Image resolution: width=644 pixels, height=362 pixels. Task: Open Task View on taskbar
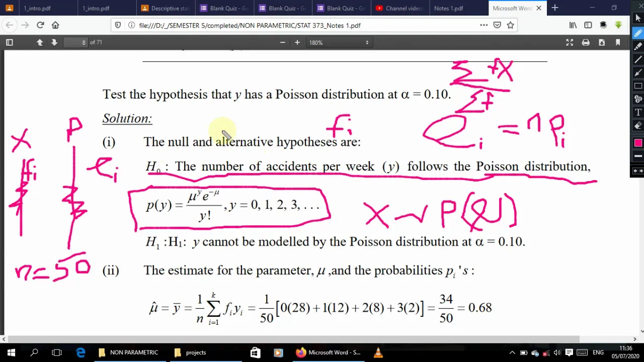[x=57, y=352]
